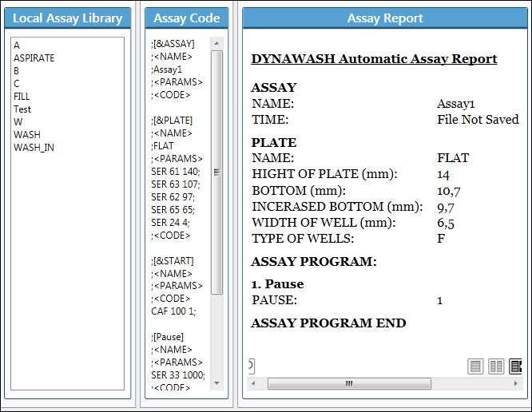This screenshot has width=532, height=412.
Task: Click the ;FLAT code line
Action: pos(162,146)
